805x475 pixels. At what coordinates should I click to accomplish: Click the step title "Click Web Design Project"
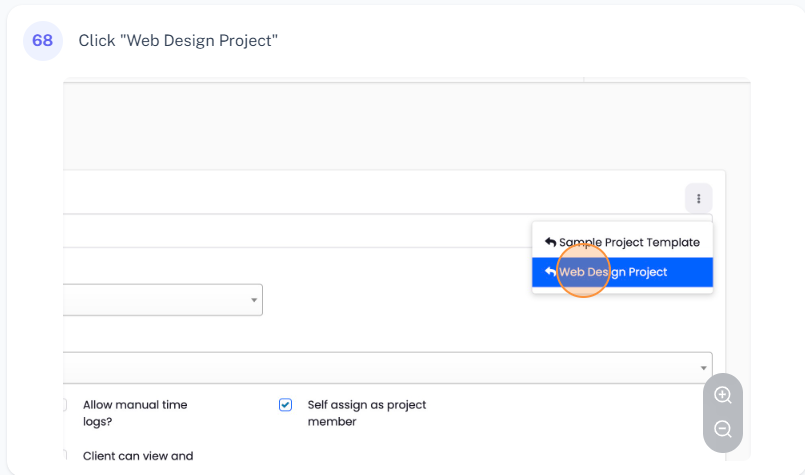point(178,40)
